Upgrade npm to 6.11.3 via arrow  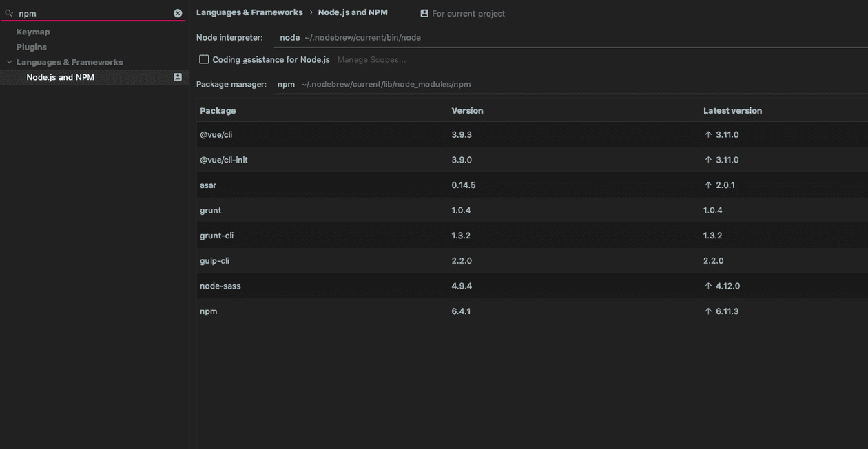pos(707,311)
